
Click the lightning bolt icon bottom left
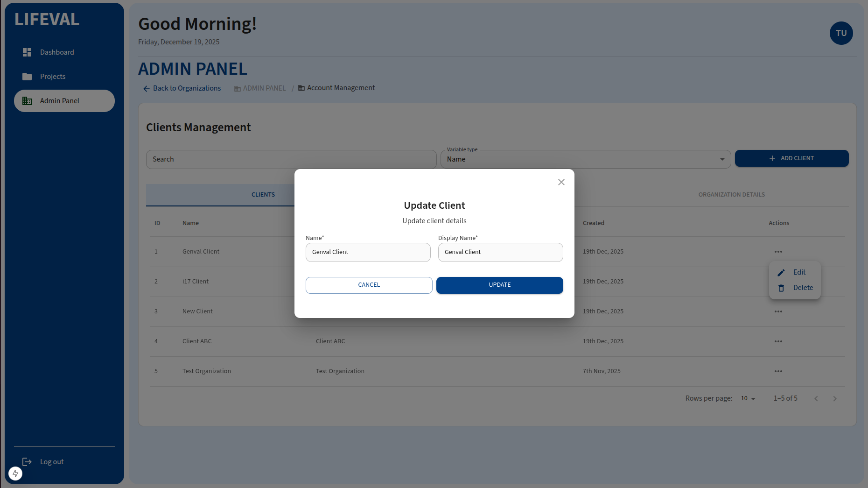(15, 473)
